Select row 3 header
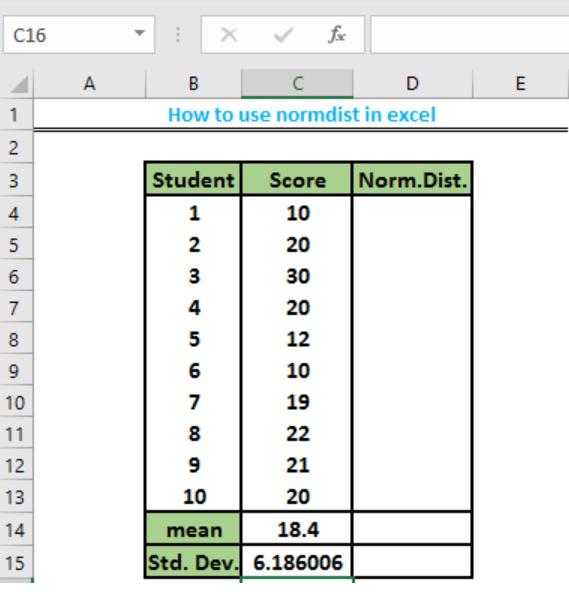This screenshot has height=592, width=569. (x=14, y=180)
